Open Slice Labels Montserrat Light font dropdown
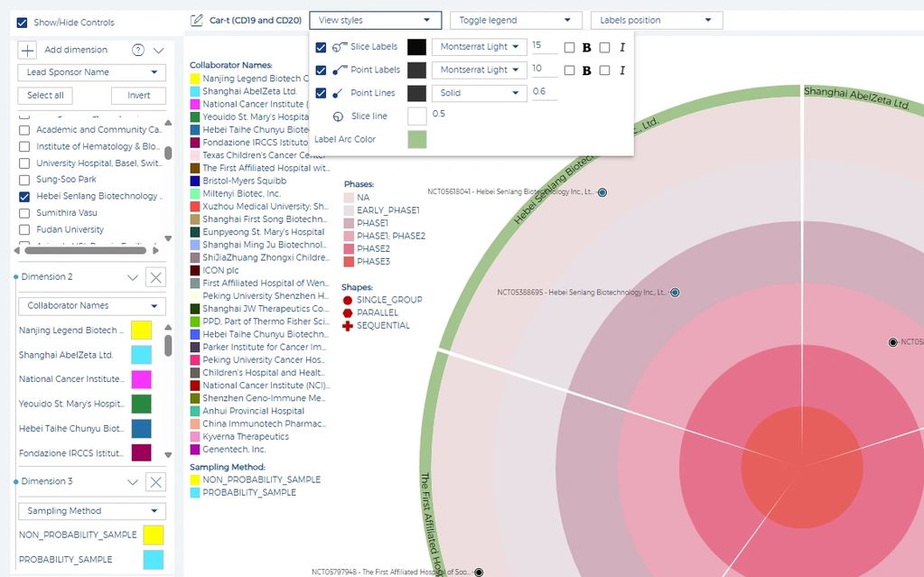This screenshot has height=577, width=924. pyautogui.click(x=479, y=47)
